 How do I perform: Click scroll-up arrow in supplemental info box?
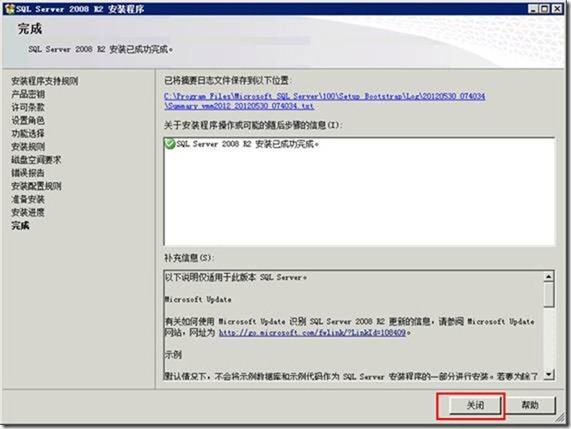point(549,277)
